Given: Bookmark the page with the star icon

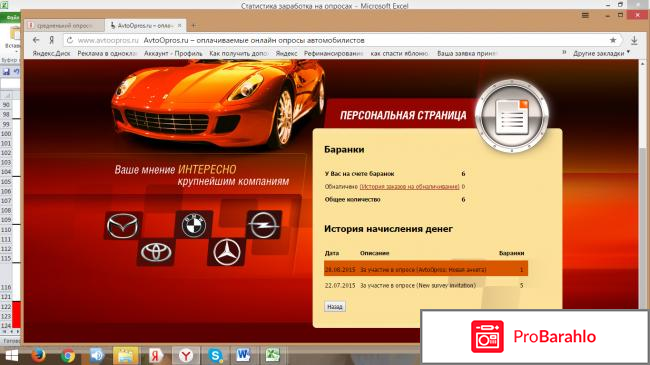Looking at the screenshot, I should click(x=613, y=40).
